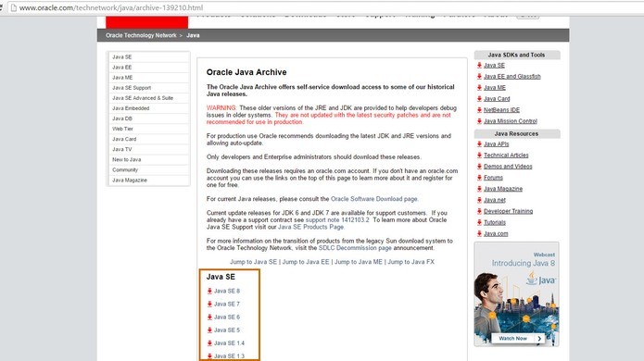This screenshot has height=361, width=644.
Task: Click the arrow icon beside Developer Training
Action: coord(479,211)
